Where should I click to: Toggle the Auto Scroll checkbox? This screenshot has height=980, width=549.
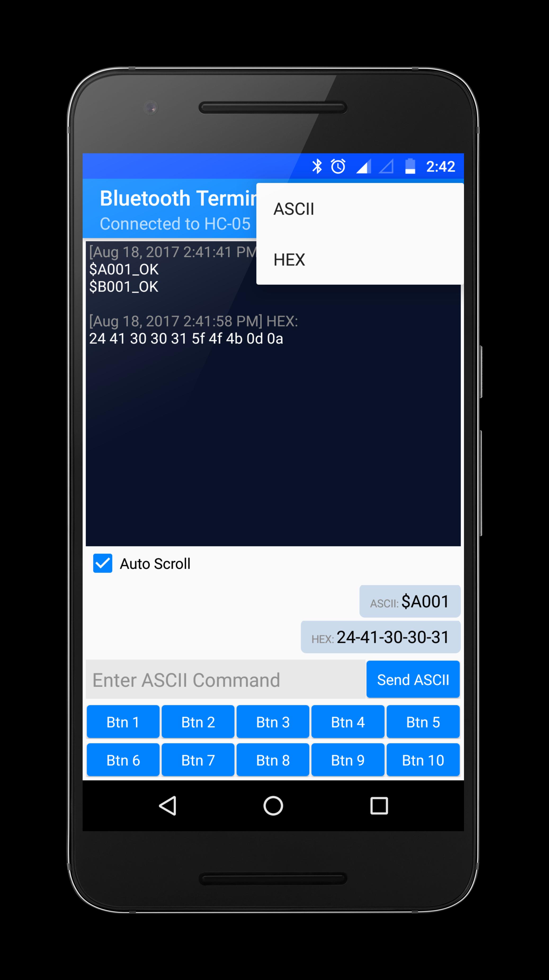[104, 563]
